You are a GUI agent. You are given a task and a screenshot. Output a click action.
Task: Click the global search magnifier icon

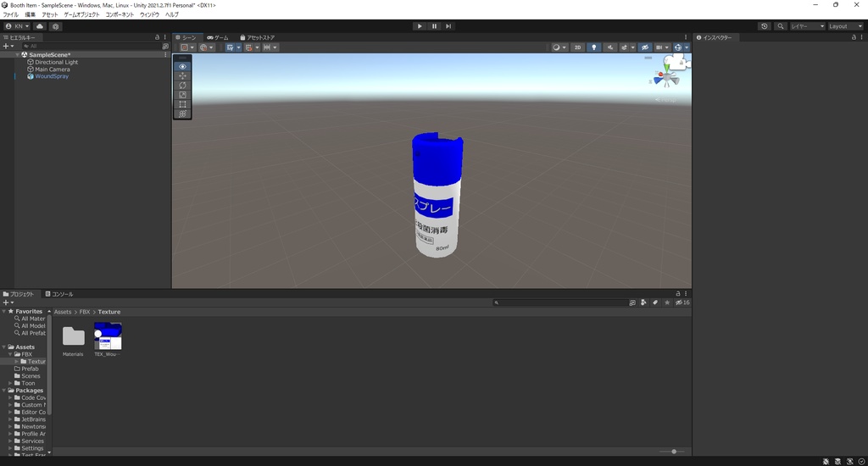pos(781,26)
